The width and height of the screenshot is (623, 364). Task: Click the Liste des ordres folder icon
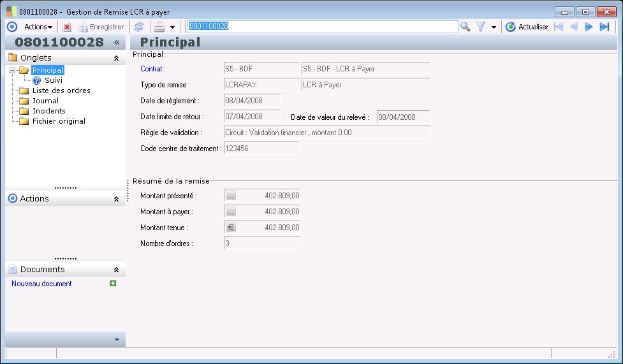[24, 91]
